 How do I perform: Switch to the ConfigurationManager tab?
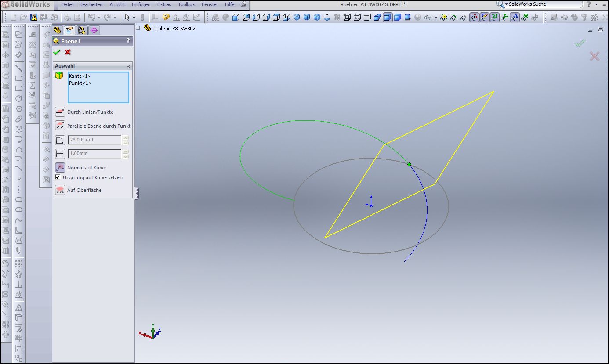click(x=82, y=30)
